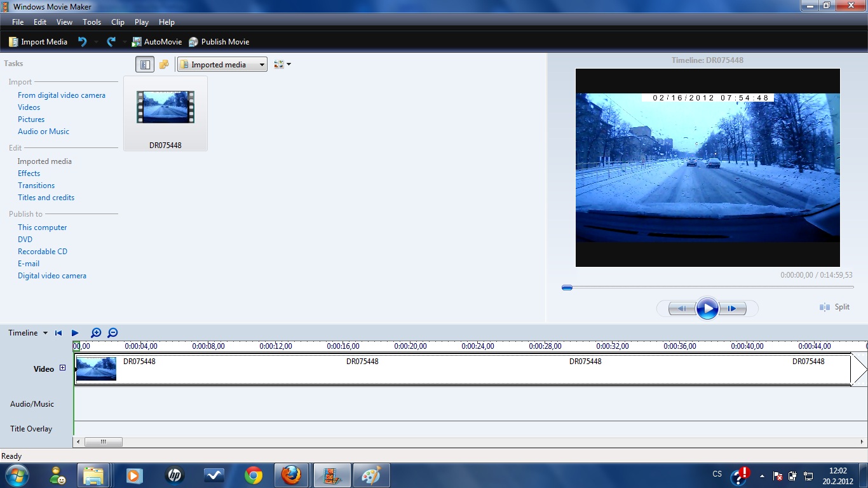Open the undo history dropdown arrow

96,42
